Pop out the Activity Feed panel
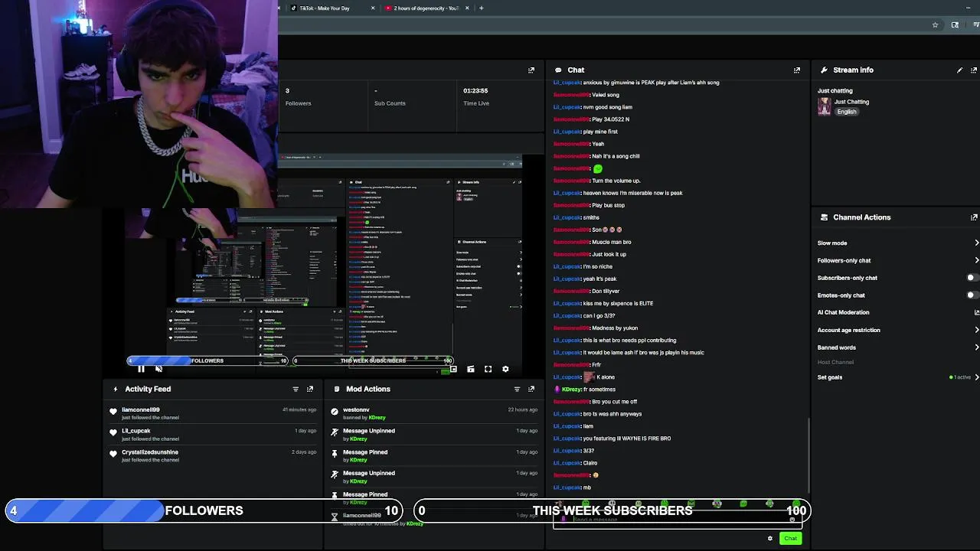Image resolution: width=980 pixels, height=551 pixels. (310, 389)
